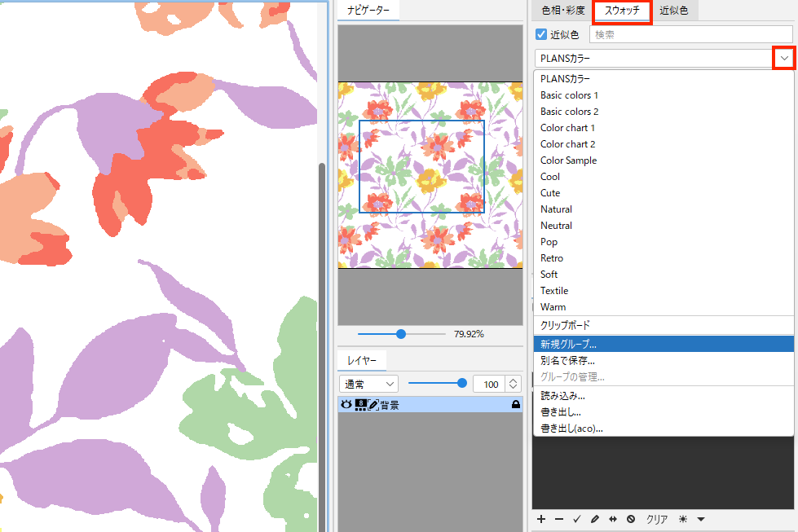Choose the Soft swatch group
Image resolution: width=798 pixels, height=532 pixels.
click(x=664, y=274)
